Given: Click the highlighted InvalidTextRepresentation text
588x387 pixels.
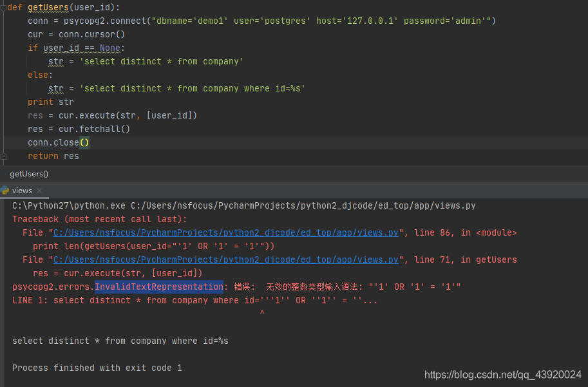Looking at the screenshot, I should coord(159,287).
